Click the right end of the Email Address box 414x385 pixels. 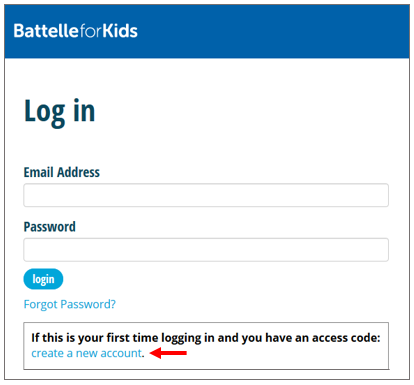coord(378,195)
